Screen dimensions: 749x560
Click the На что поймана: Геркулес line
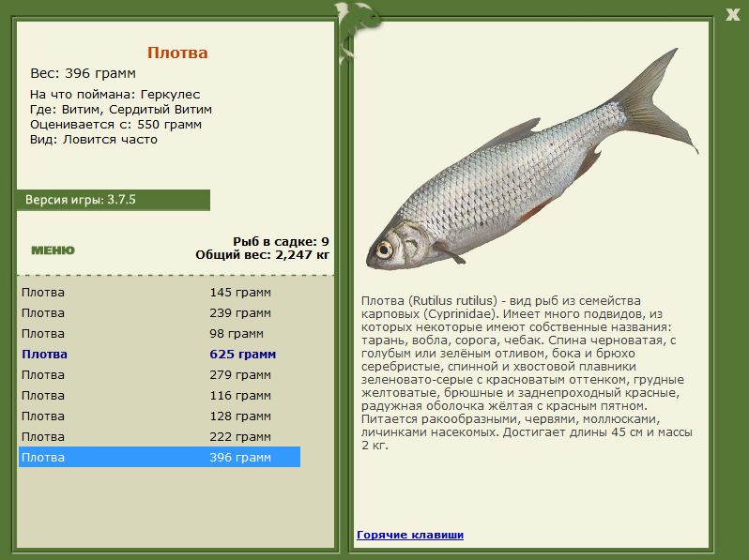click(x=115, y=95)
